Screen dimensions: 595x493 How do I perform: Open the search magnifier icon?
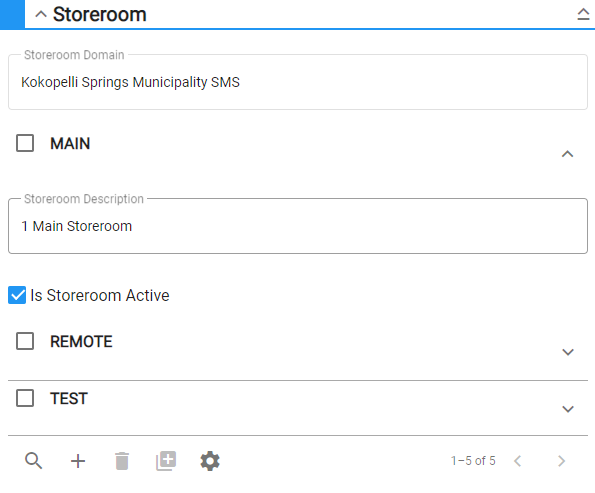(33, 461)
